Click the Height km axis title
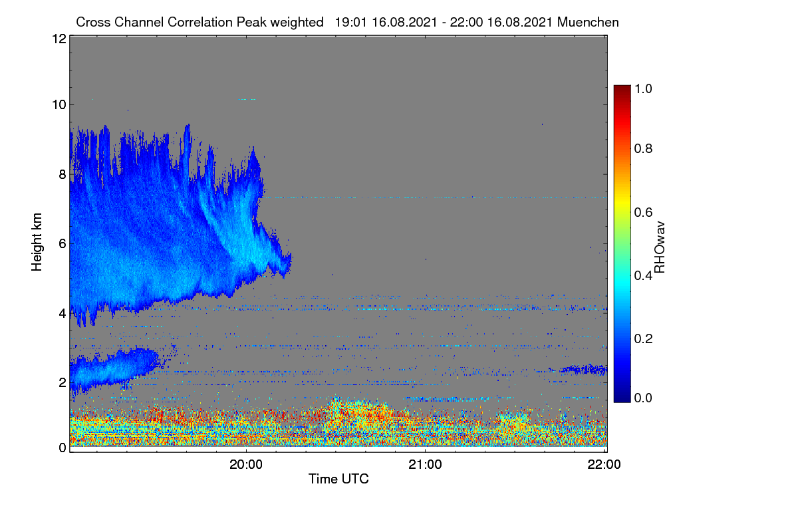Screen dimensions: 798x532 tap(37, 241)
